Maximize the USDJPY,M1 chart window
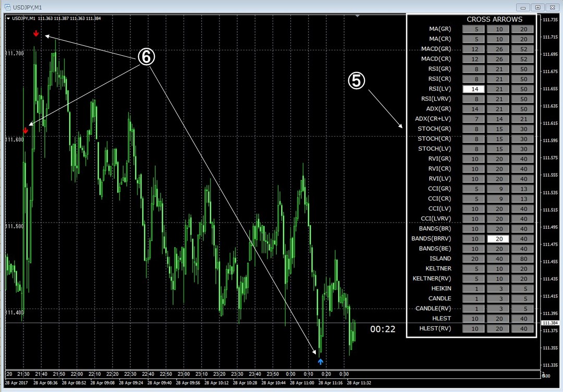 point(537,7)
